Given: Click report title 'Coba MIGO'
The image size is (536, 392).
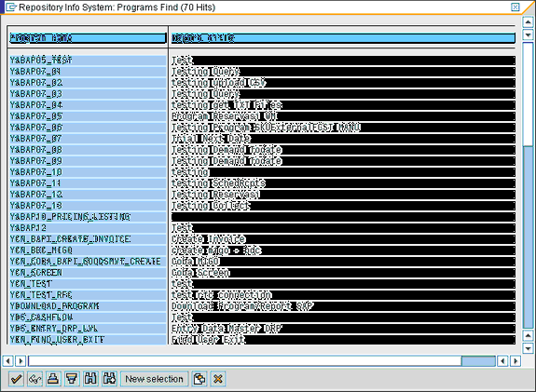Looking at the screenshot, I should (x=196, y=262).
